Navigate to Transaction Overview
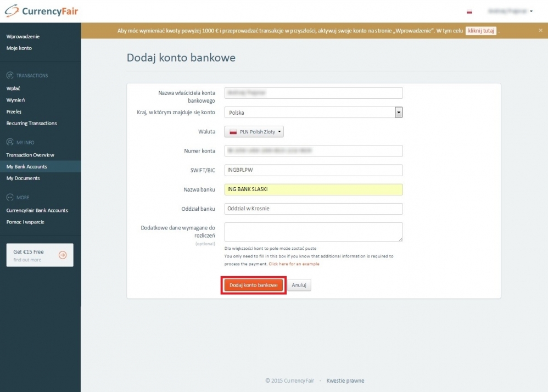 pos(30,155)
